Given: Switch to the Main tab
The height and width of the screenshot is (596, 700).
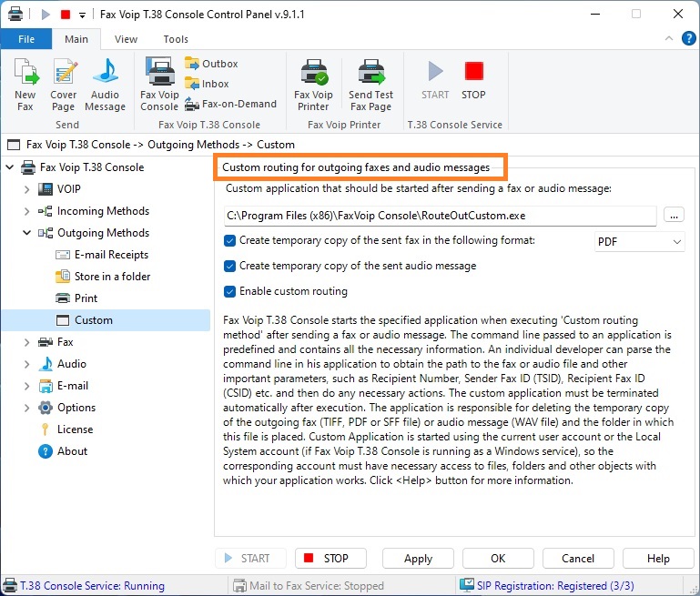Looking at the screenshot, I should pyautogui.click(x=76, y=39).
